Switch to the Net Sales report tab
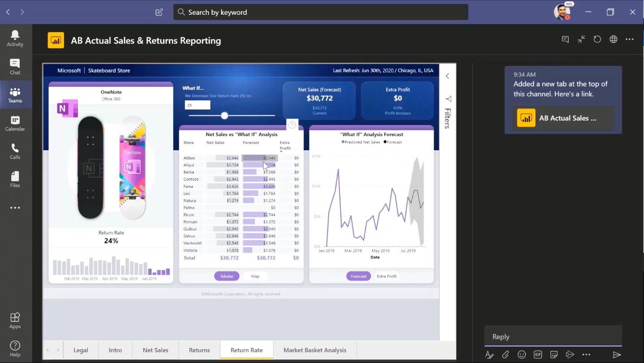 click(155, 350)
